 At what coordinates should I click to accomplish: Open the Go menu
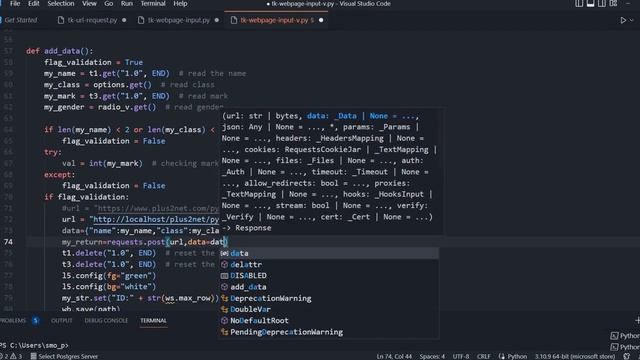(x=109, y=4)
